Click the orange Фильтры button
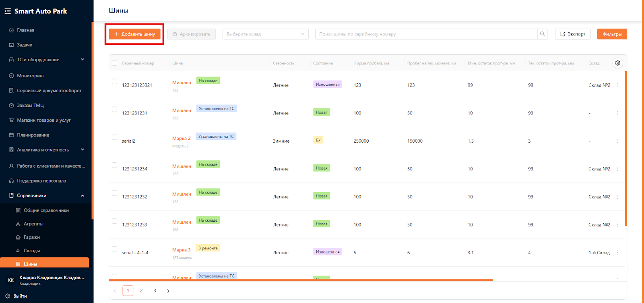 click(612, 34)
